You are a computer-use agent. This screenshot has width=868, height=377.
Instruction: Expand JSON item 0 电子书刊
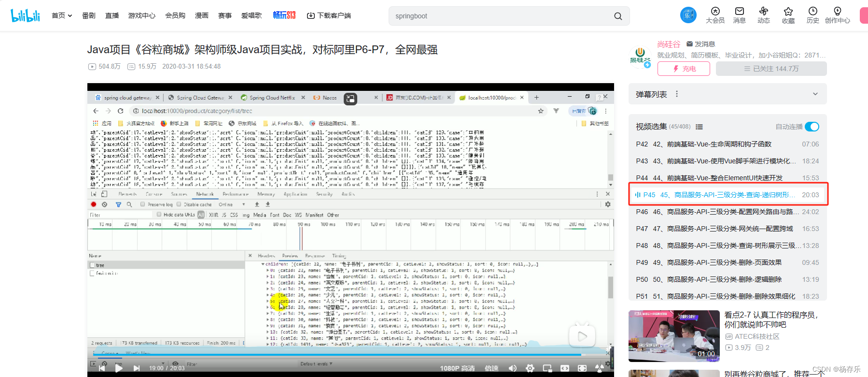click(x=268, y=271)
